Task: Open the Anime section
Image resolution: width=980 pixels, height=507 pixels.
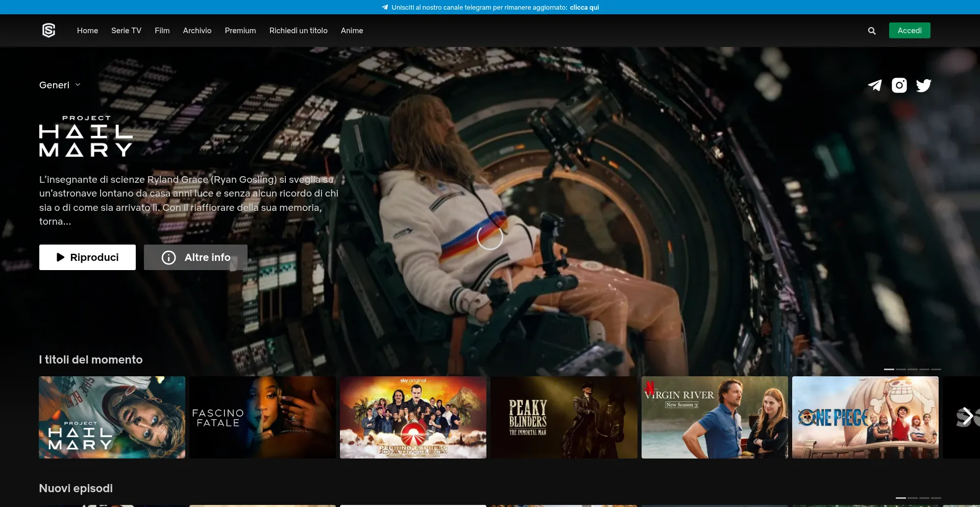Action: click(352, 31)
